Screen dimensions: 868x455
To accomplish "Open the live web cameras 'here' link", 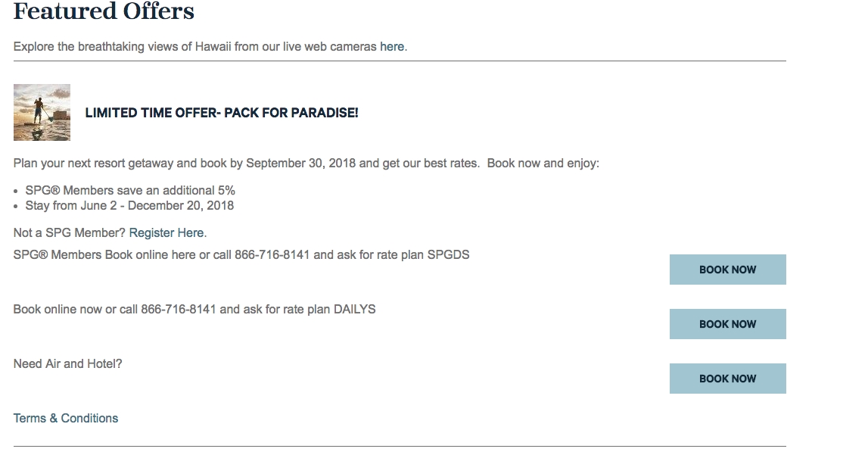I will [x=392, y=46].
